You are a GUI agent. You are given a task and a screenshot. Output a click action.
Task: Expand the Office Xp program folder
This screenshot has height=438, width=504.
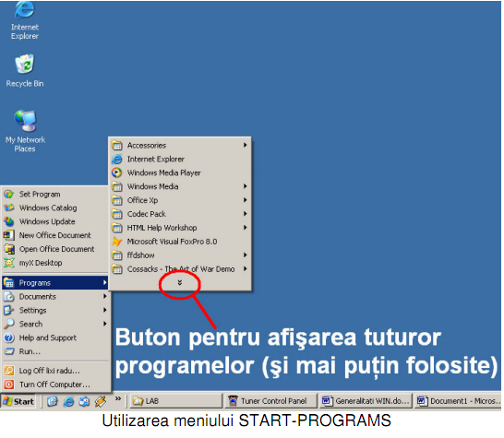pyautogui.click(x=180, y=200)
